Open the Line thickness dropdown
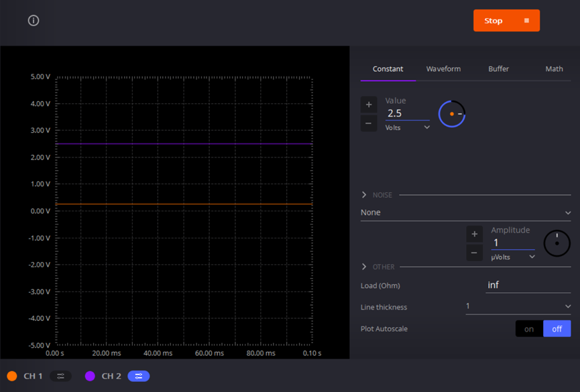 point(518,306)
